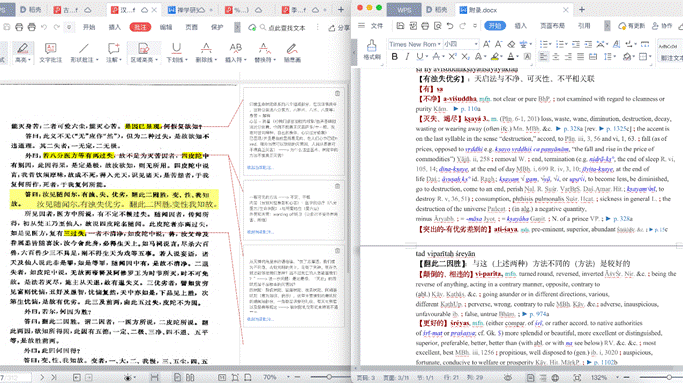Screen dimensions: 683x383
Task: Open the 引用 tab in docx window
Action: tap(584, 26)
